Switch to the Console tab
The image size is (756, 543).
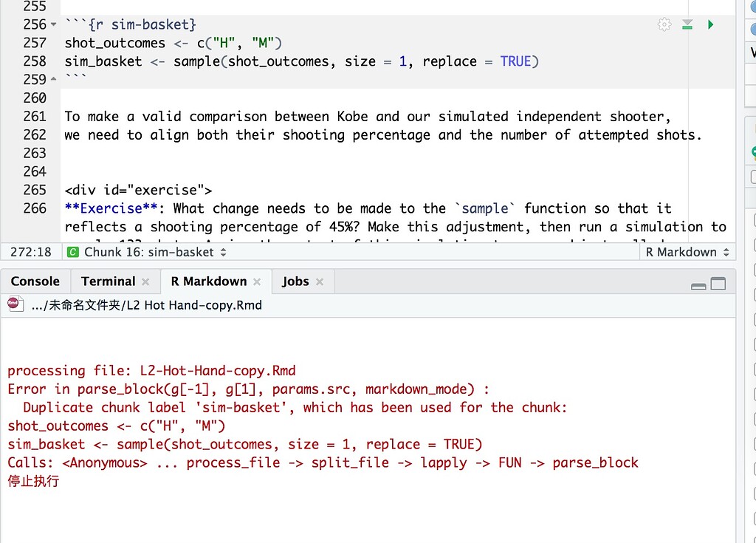pos(35,281)
